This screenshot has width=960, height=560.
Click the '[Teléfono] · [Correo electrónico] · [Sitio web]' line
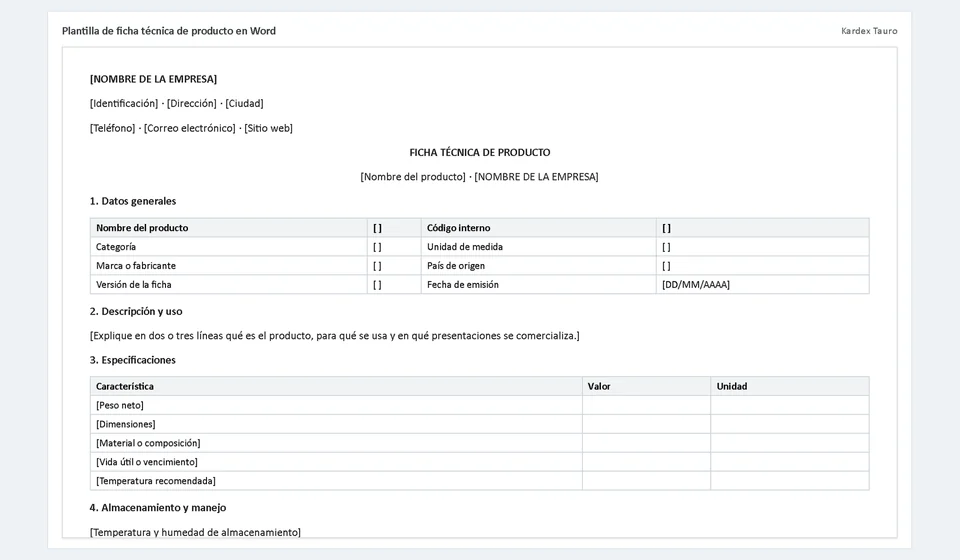[191, 128]
